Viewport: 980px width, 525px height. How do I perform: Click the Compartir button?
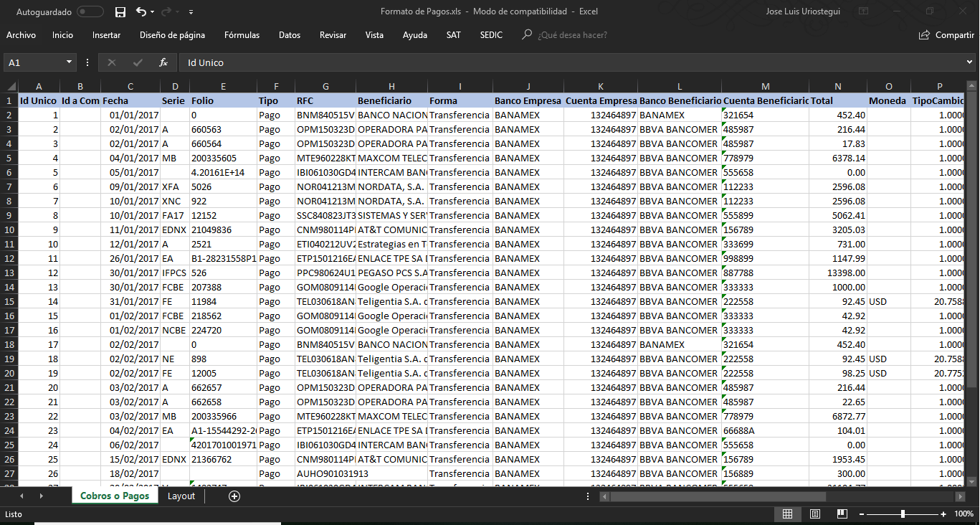click(946, 35)
